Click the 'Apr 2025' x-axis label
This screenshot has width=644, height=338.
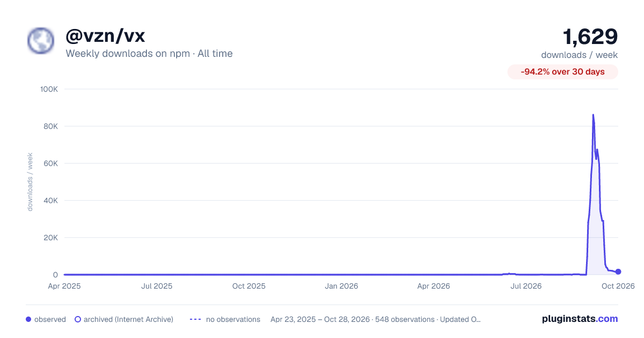click(64, 286)
